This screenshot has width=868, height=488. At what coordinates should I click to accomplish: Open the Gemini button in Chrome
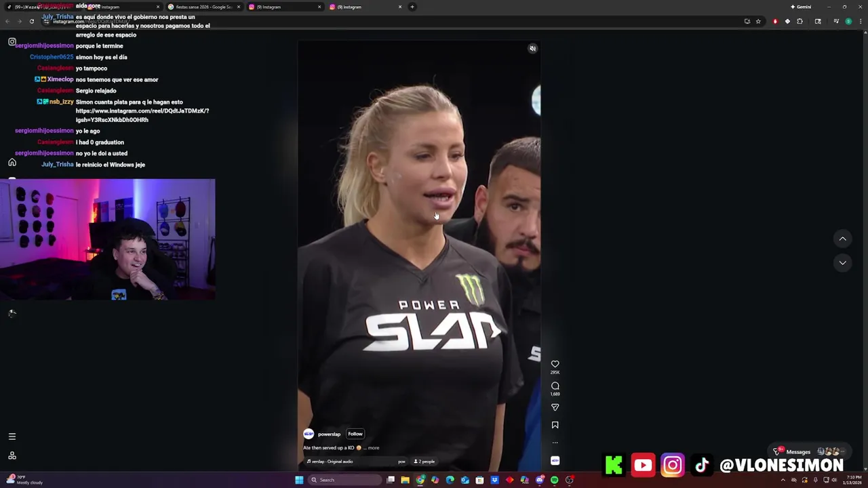(x=801, y=7)
